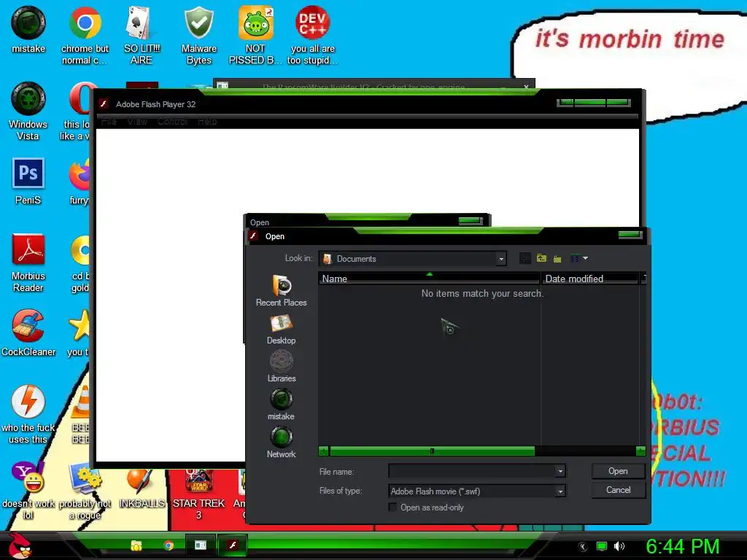
Task: Click the File name input field
Action: coord(472,472)
